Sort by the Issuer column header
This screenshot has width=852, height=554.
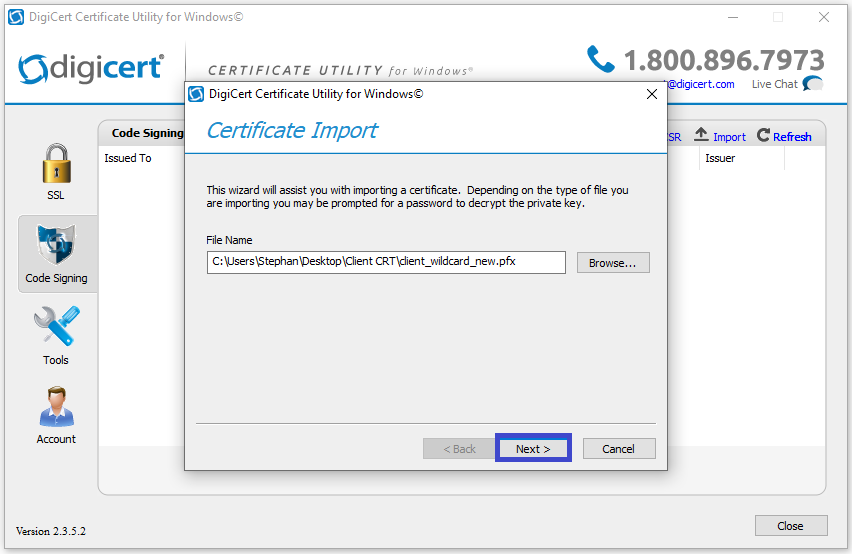pos(720,158)
